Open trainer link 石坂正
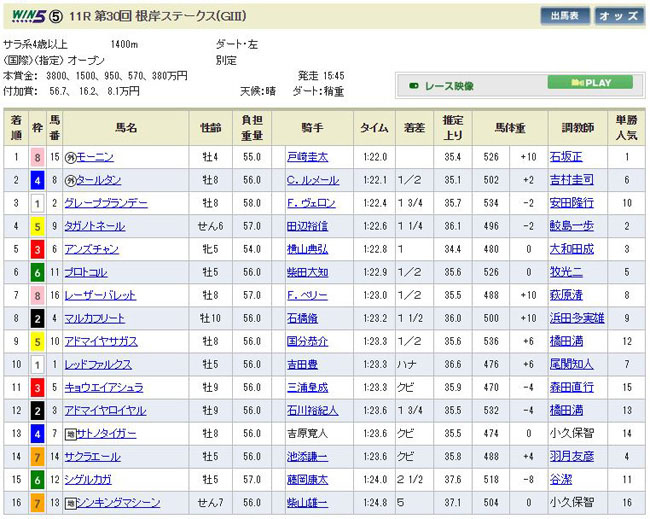Viewport: 650px width, 519px height. coord(565,157)
